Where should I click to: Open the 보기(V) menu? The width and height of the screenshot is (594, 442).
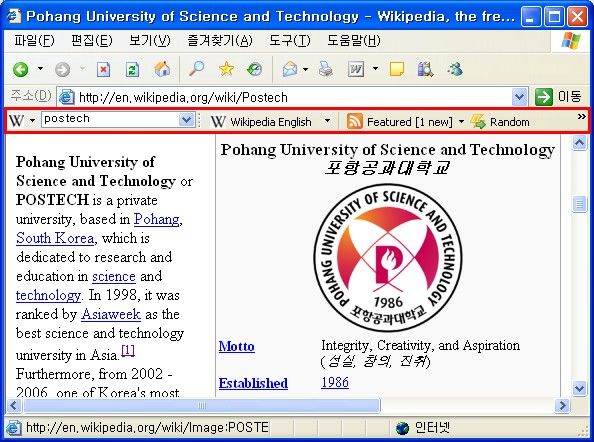(150, 40)
